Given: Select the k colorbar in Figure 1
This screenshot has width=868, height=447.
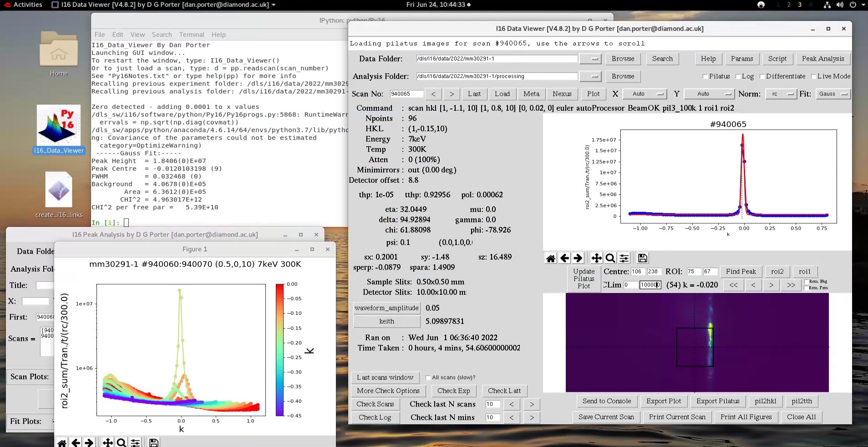Looking at the screenshot, I should (x=279, y=350).
